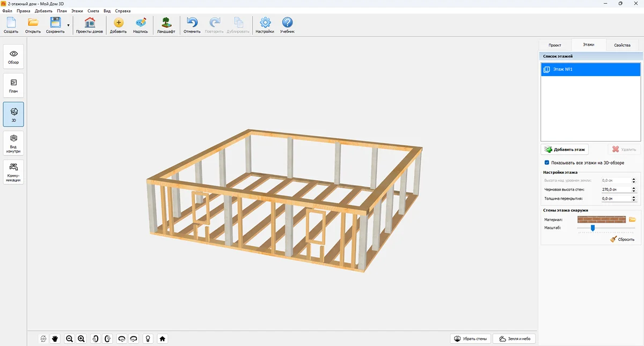Adjust the Черновая высота стен spinner arrows
644x346 pixels.
(x=634, y=189)
